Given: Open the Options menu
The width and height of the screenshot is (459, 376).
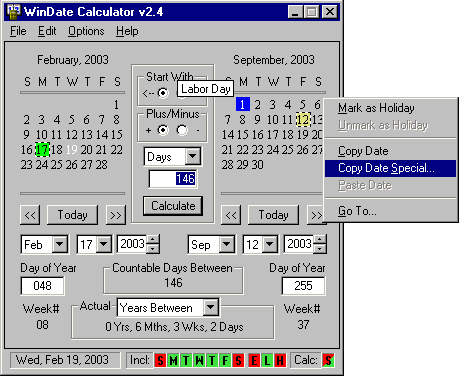Looking at the screenshot, I should (86, 31).
